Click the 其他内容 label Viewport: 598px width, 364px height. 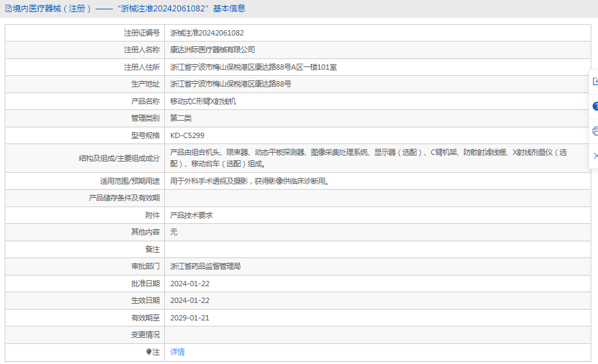pos(145,232)
